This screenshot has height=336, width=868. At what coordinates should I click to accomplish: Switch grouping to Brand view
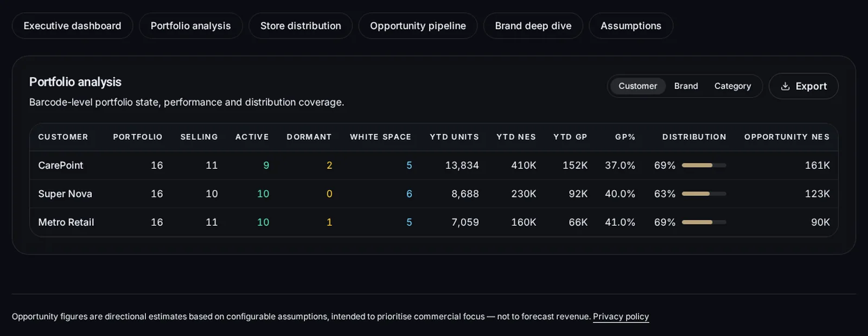(x=686, y=86)
